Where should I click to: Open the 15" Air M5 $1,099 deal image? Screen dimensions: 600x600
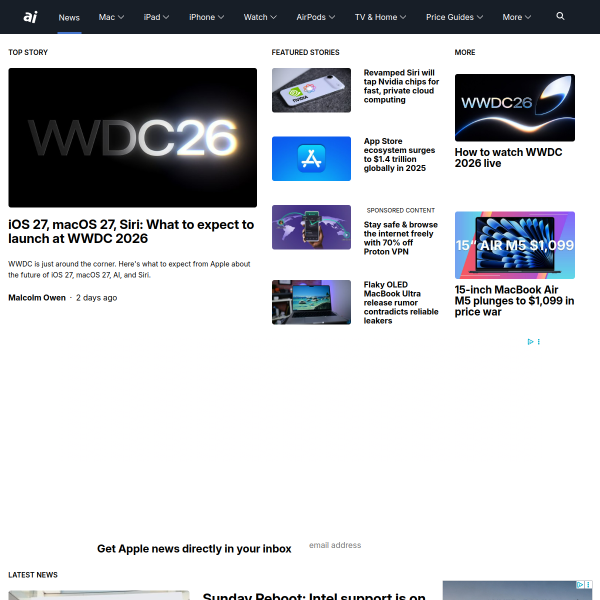point(515,245)
